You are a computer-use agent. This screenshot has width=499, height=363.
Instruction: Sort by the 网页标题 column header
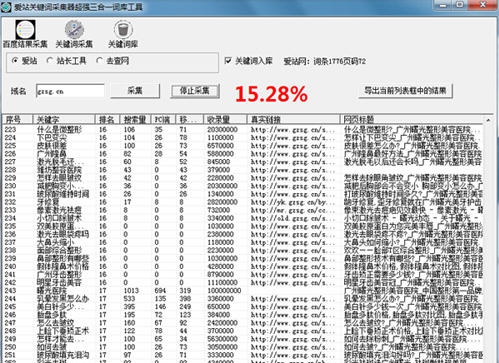click(411, 119)
